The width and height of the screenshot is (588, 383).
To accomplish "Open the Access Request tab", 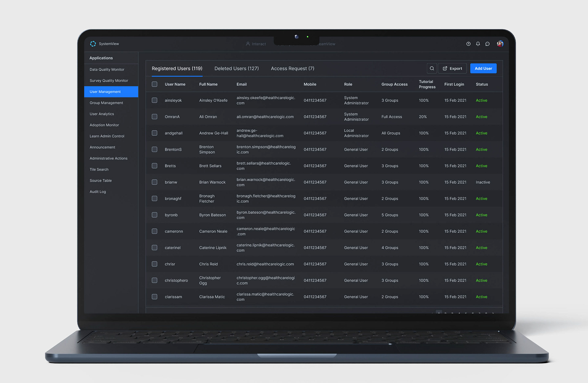I will (292, 68).
